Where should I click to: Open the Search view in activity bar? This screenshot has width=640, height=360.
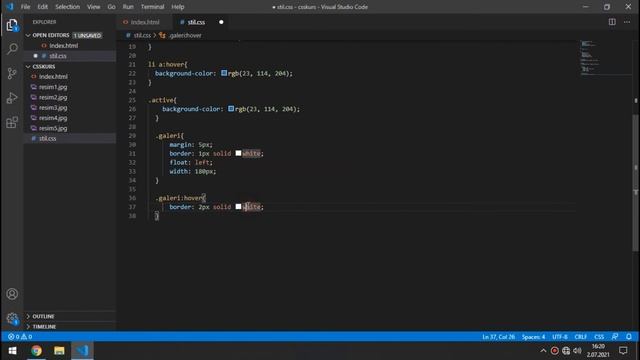[12, 49]
